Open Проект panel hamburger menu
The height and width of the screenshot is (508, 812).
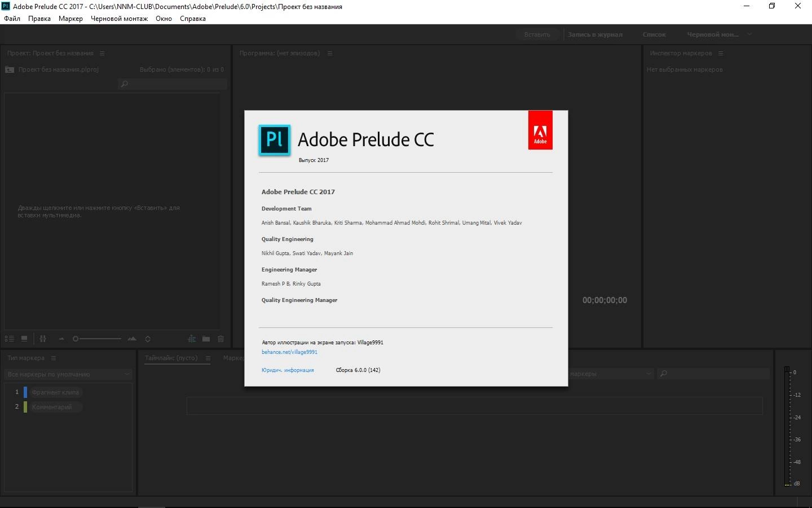[102, 53]
